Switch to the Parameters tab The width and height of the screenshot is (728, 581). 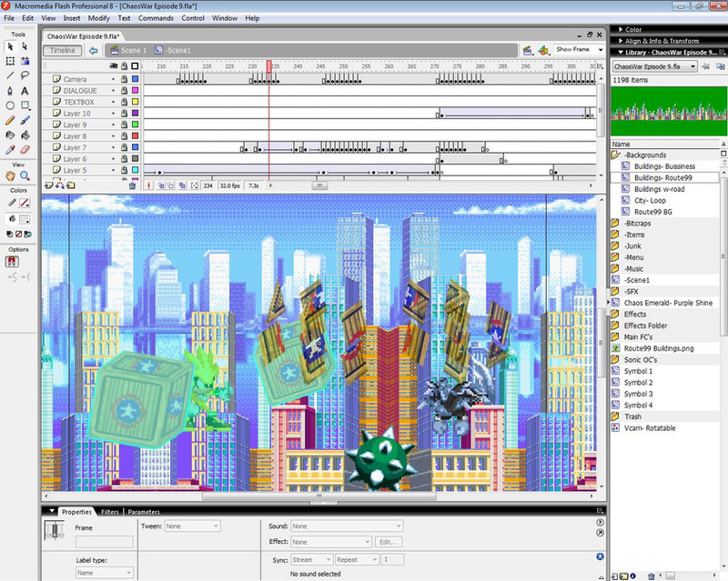pyautogui.click(x=144, y=512)
